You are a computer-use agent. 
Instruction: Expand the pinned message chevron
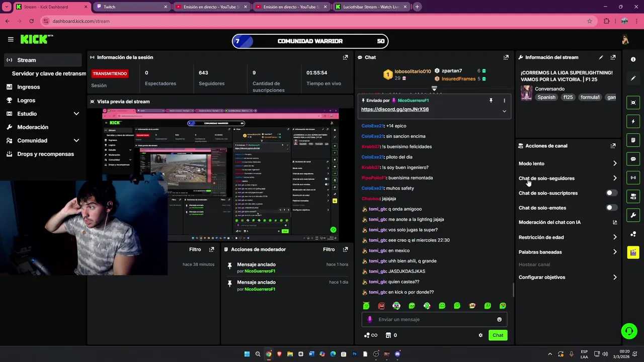point(504,111)
